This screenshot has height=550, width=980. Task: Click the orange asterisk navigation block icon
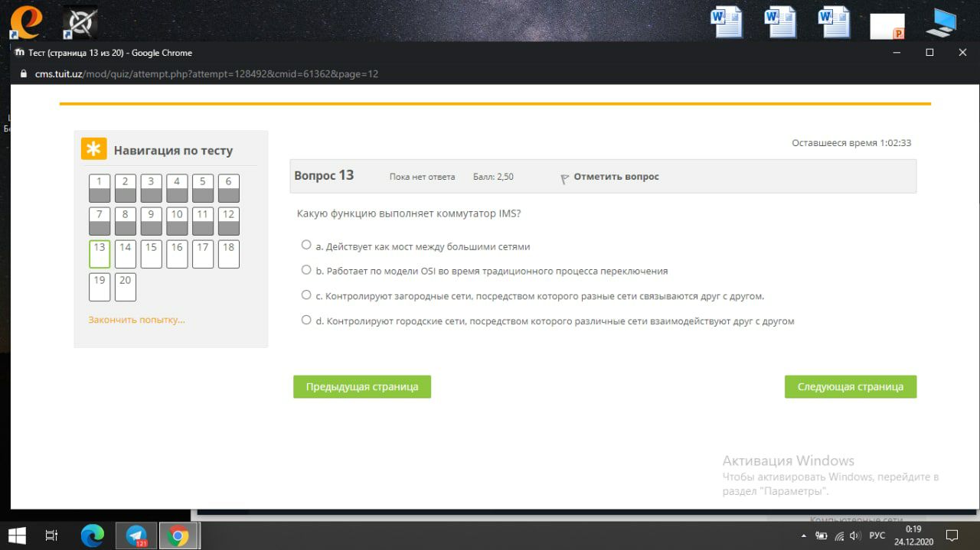tap(94, 149)
